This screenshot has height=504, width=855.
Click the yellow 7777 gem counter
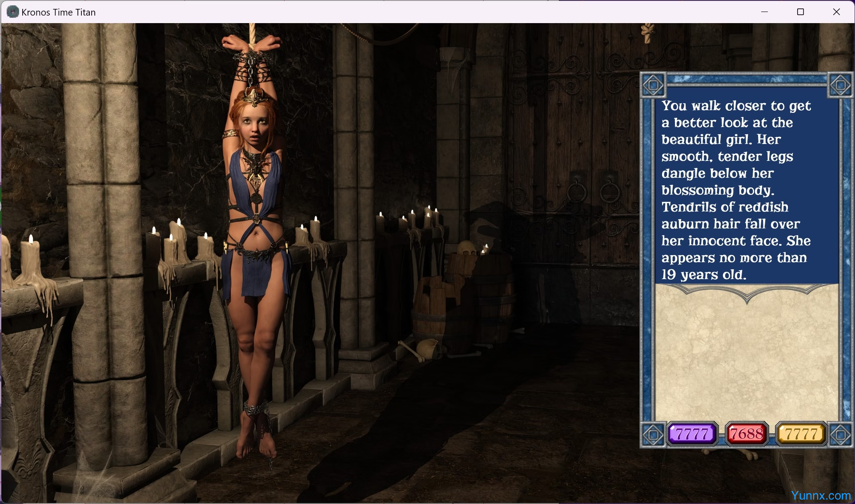[x=801, y=434]
